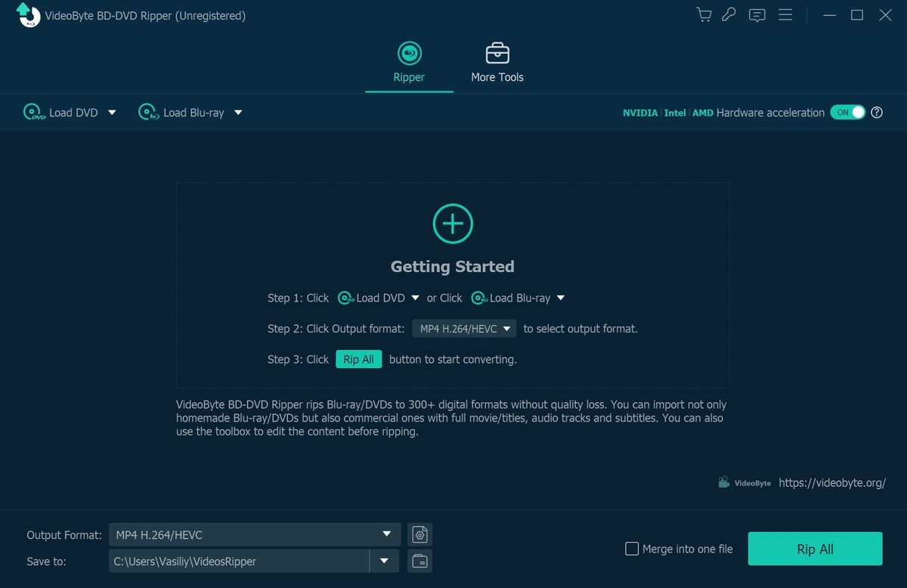Open the hamburger menu
The image size is (907, 588).
[785, 14]
